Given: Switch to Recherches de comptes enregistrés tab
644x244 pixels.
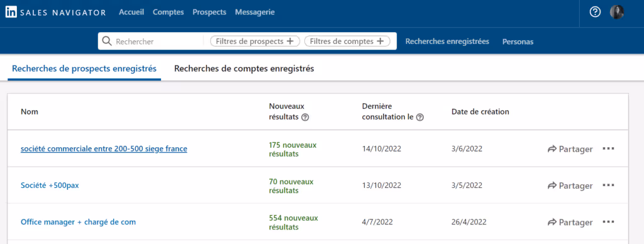Looking at the screenshot, I should click(x=244, y=69).
